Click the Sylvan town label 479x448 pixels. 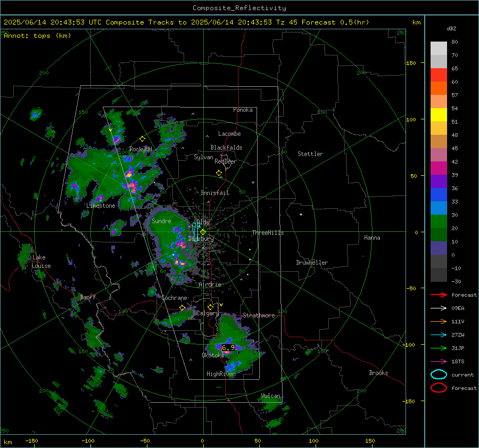[x=203, y=157]
